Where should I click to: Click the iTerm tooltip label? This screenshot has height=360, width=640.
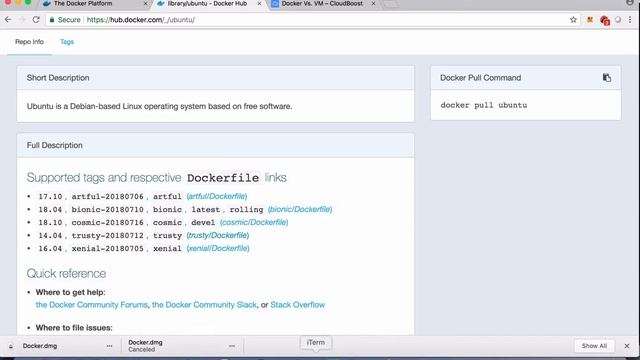point(316,342)
